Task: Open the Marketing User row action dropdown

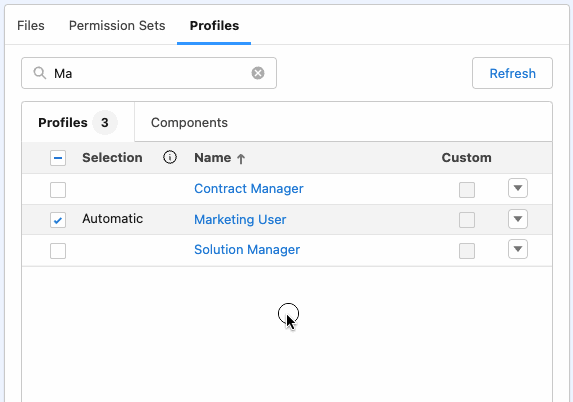Action: click(518, 219)
